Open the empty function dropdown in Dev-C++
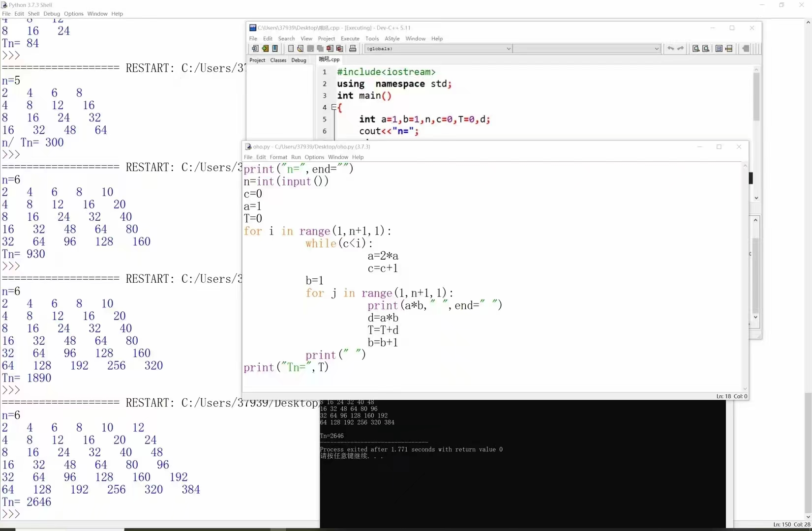Image resolution: width=812 pixels, height=531 pixels. coord(587,49)
